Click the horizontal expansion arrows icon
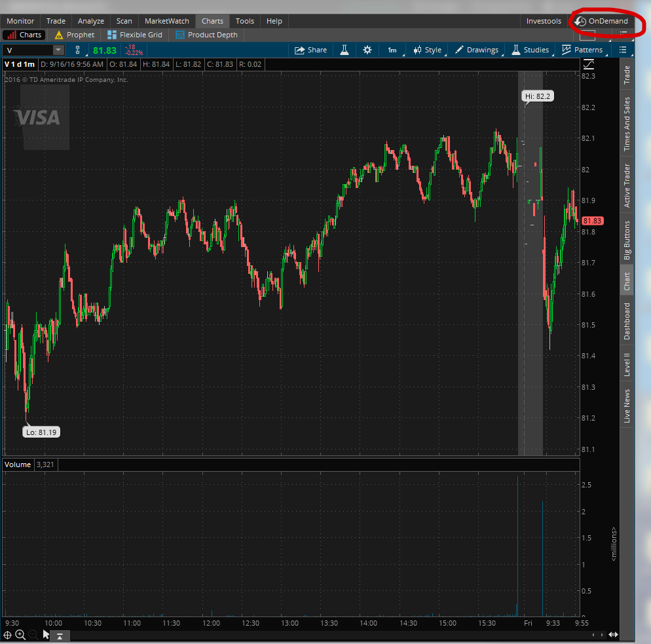 (x=613, y=634)
